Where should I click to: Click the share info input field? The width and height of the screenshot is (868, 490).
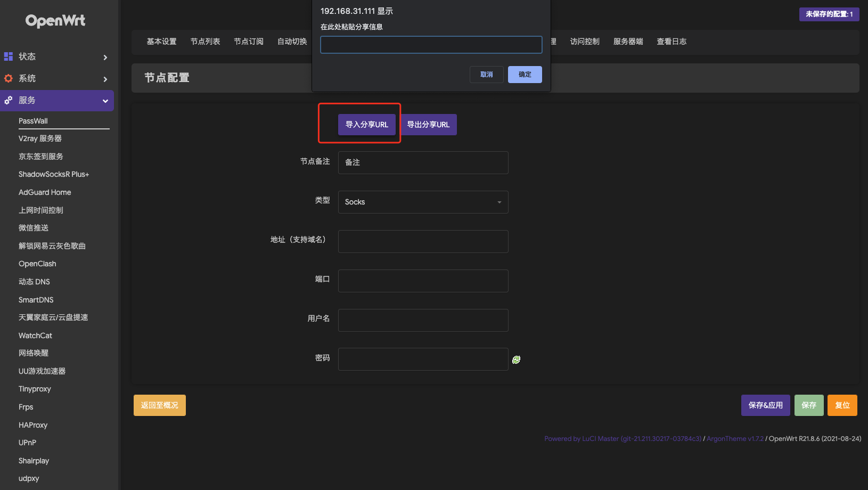431,45
